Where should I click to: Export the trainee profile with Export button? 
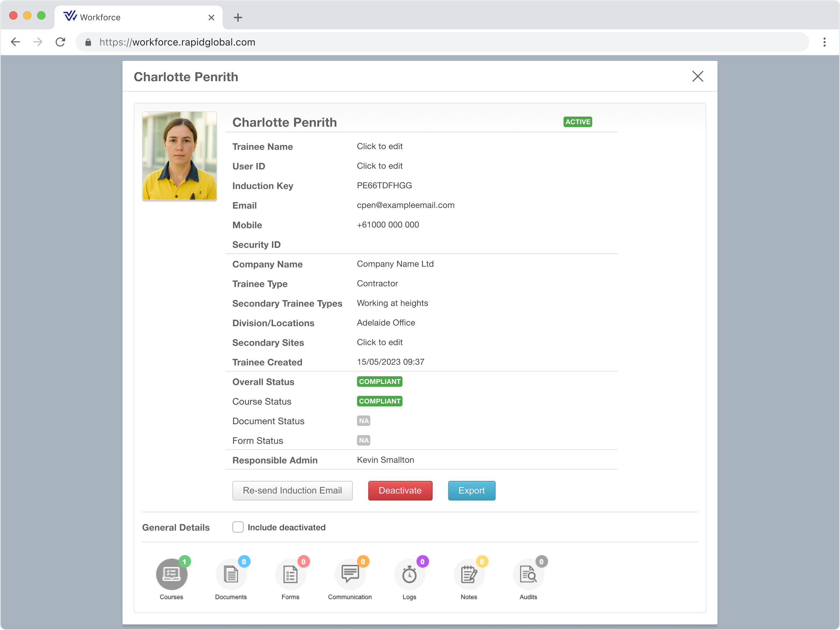pos(471,490)
